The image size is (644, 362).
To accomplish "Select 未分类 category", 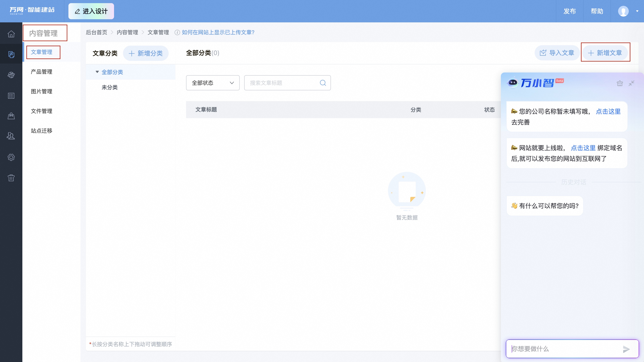I will pos(110,87).
